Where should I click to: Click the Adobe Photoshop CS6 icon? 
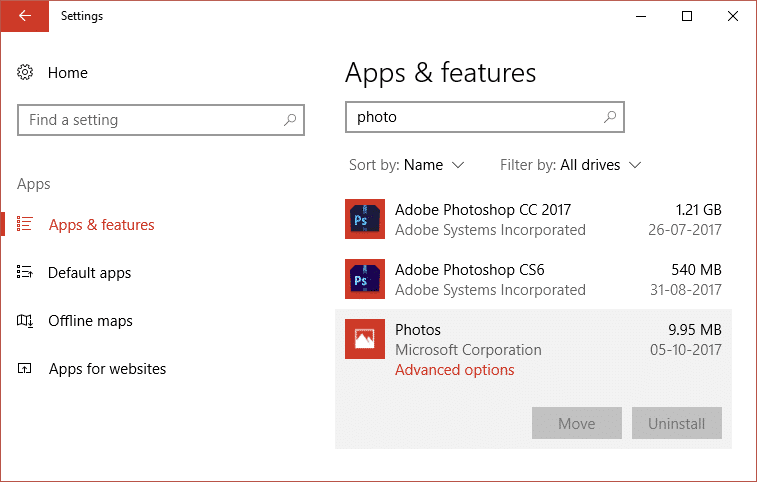click(365, 279)
